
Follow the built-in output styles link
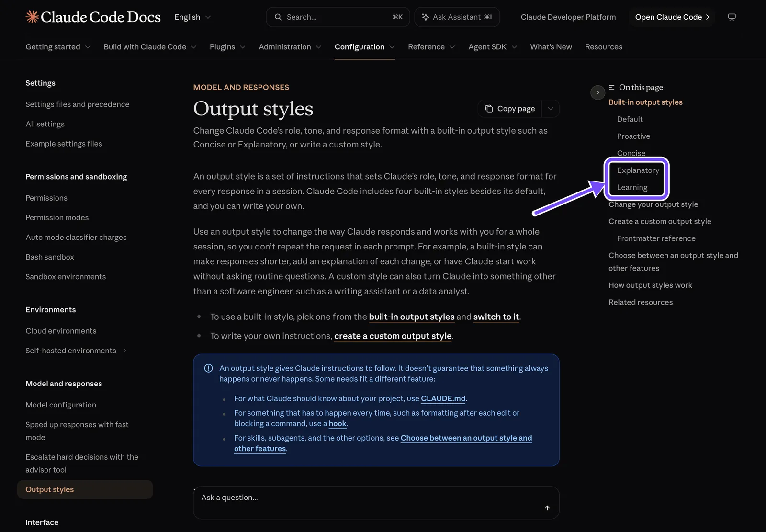tap(412, 317)
